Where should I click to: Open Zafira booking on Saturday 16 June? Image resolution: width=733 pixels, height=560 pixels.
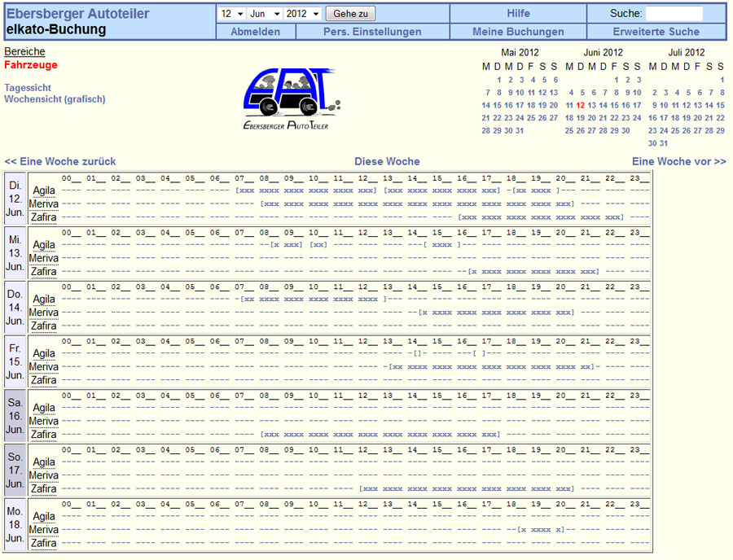(380, 435)
